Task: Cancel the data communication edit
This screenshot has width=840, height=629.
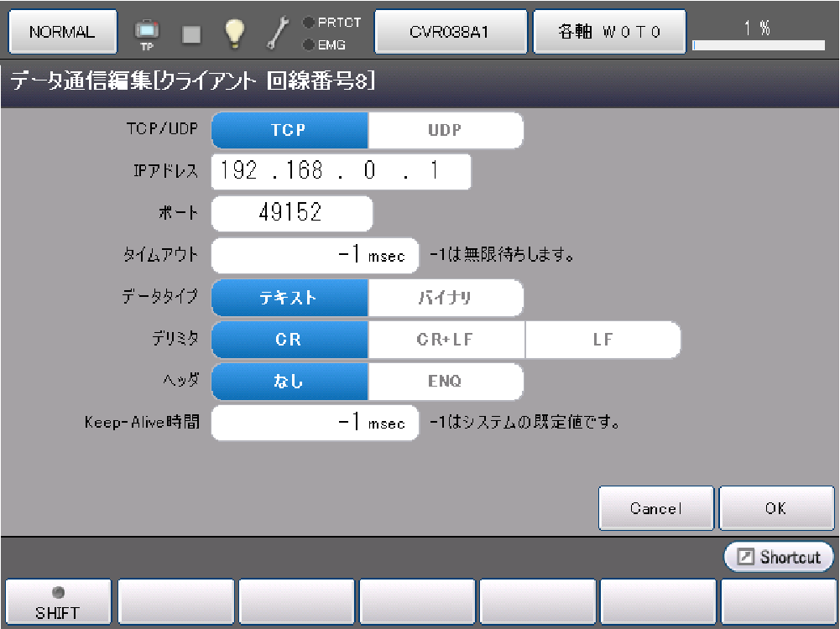Action: click(x=655, y=508)
